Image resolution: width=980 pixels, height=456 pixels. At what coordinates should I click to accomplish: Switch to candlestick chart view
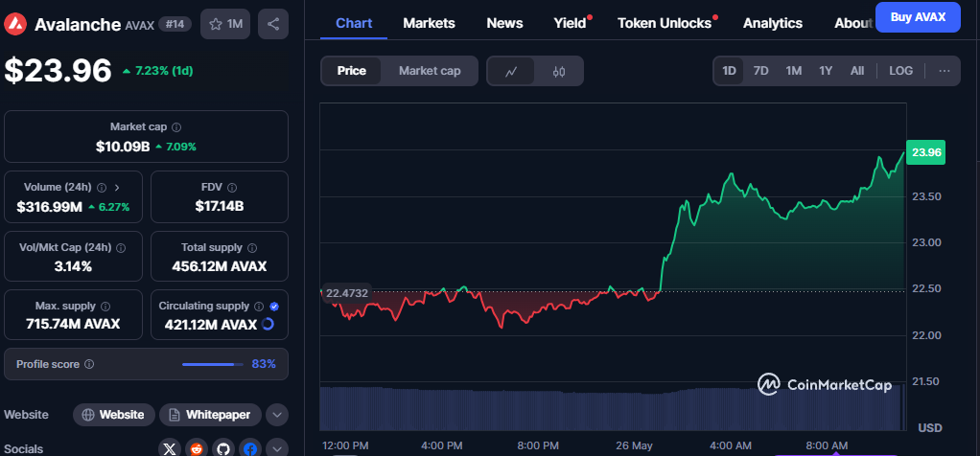pyautogui.click(x=559, y=71)
